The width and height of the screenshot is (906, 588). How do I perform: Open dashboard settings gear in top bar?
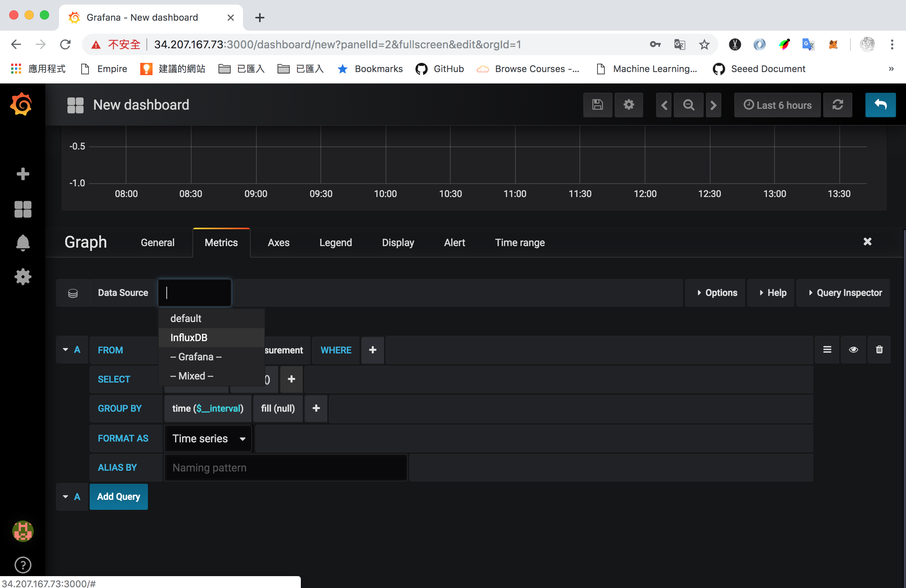click(x=629, y=105)
